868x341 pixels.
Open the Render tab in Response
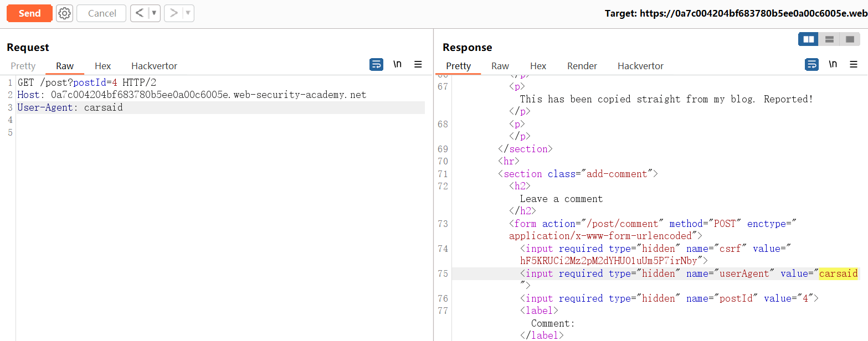[x=582, y=66]
